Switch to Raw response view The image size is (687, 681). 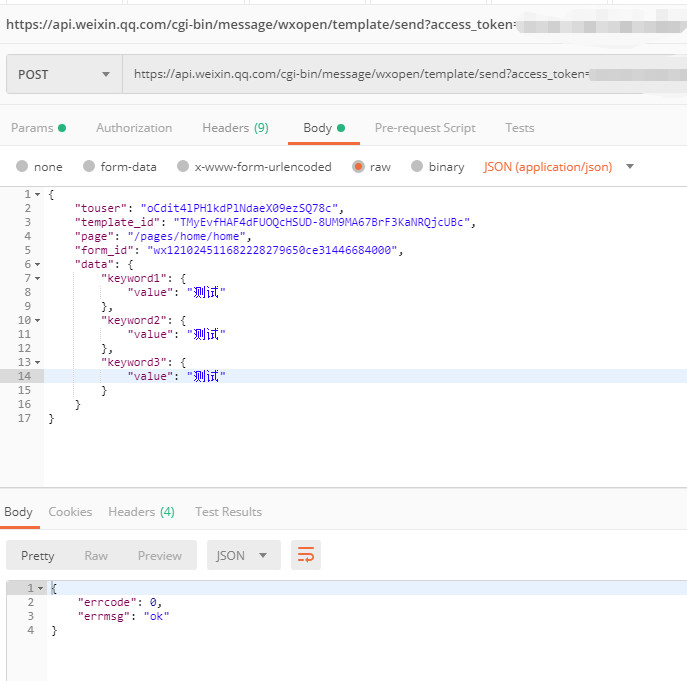(96, 556)
